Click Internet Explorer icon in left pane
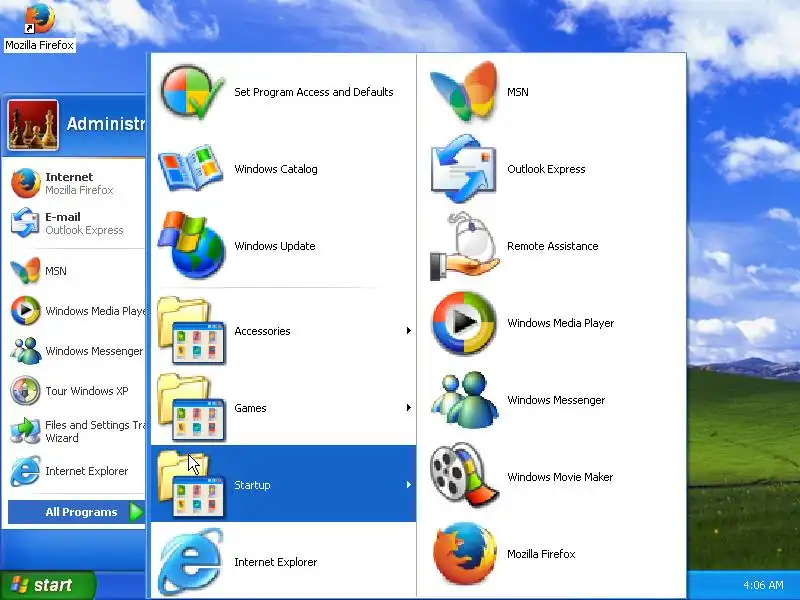Image resolution: width=800 pixels, height=600 pixels. pyautogui.click(x=26, y=471)
